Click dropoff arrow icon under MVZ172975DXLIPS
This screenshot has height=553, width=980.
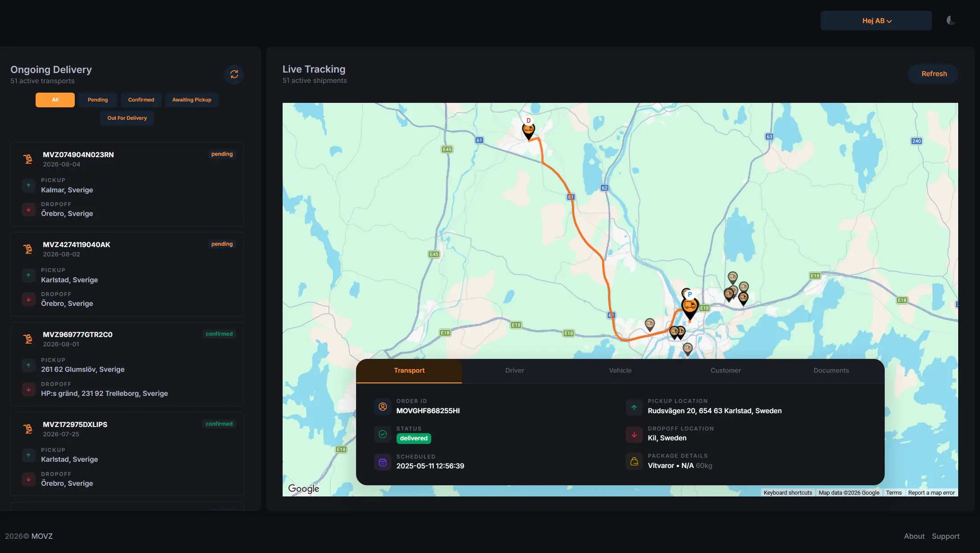(x=28, y=479)
